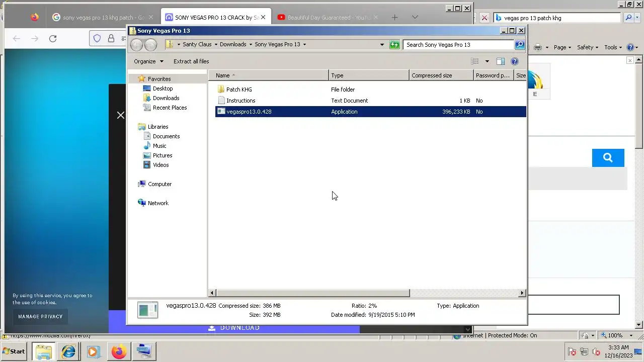
Task: Open Desktop in Favorites
Action: pyautogui.click(x=163, y=88)
